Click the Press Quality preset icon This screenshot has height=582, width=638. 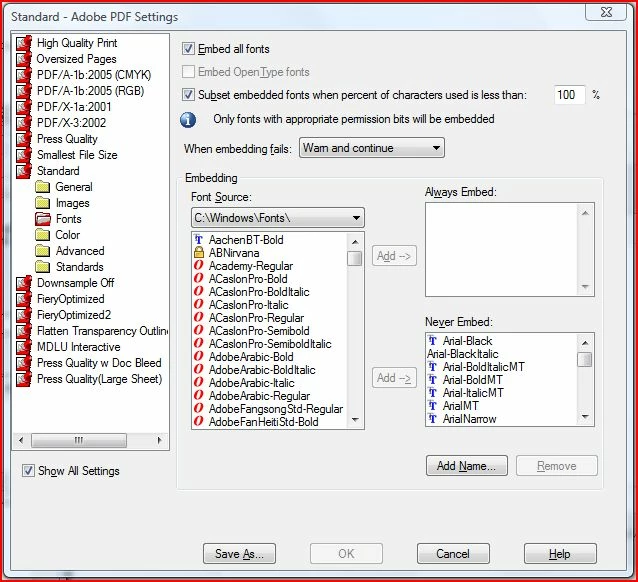click(x=24, y=139)
